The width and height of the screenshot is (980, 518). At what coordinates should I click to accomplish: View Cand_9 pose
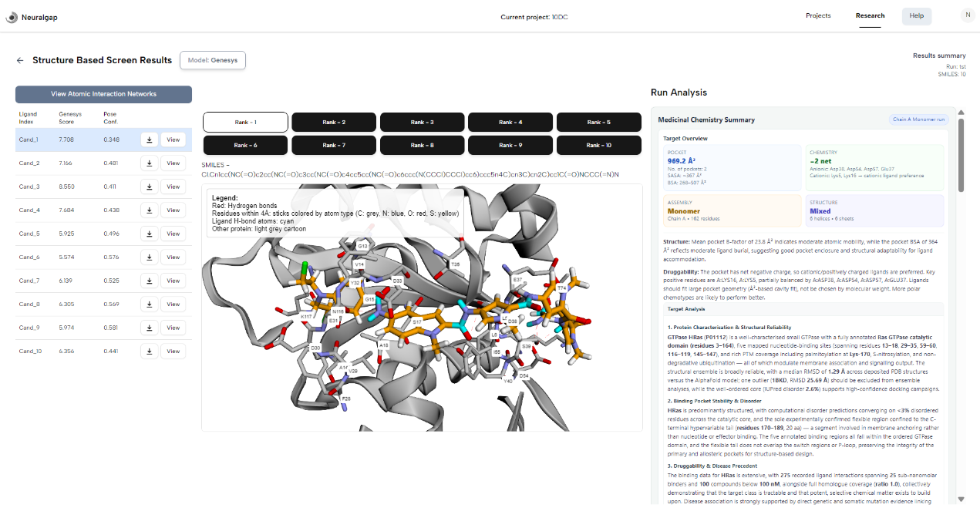(x=173, y=328)
